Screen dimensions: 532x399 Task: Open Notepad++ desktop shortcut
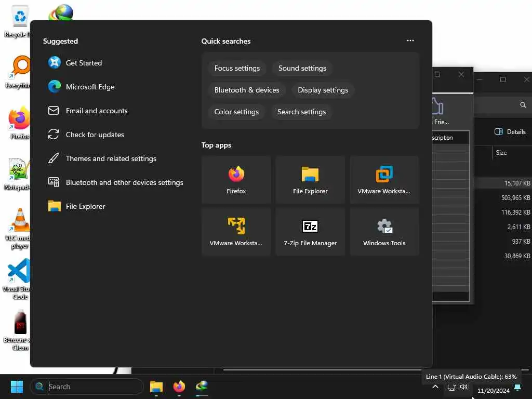tap(19, 174)
